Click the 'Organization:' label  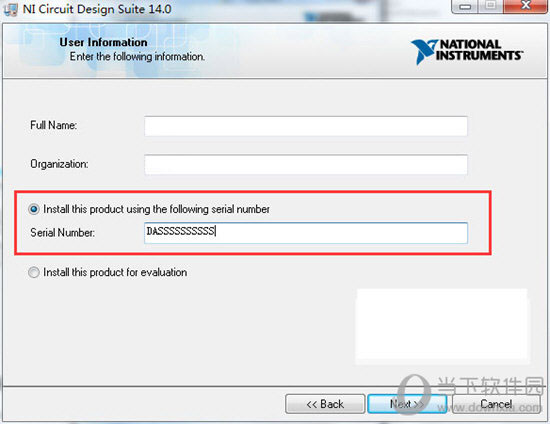coord(59,164)
